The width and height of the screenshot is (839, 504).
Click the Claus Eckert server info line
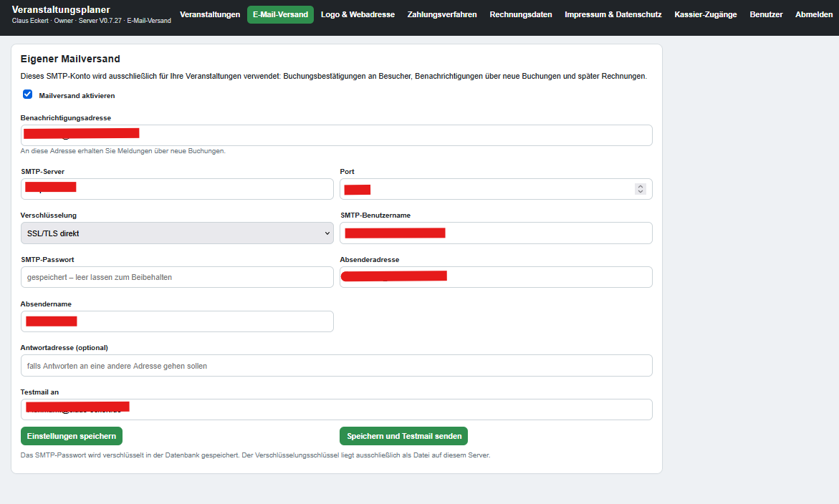(x=92, y=21)
